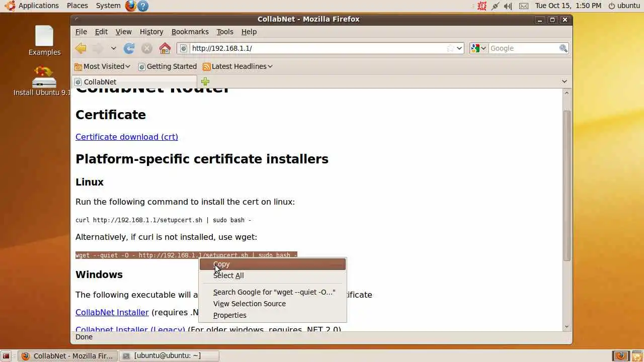Click the scrollbar up arrow
This screenshot has height=362, width=644.
pos(567,93)
